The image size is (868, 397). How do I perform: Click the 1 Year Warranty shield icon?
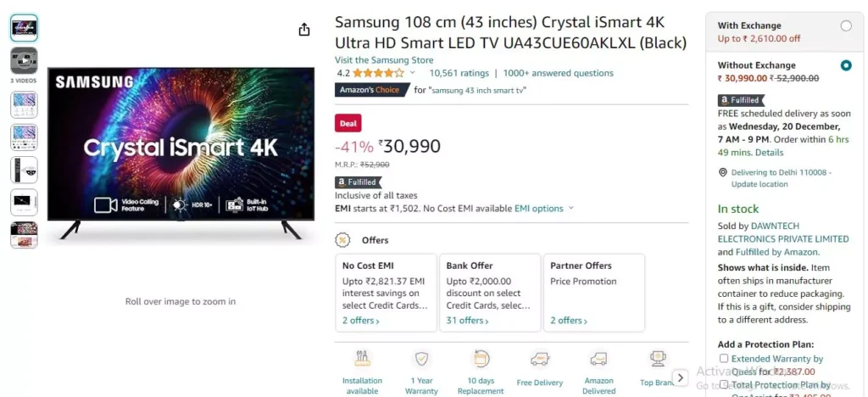(x=422, y=359)
